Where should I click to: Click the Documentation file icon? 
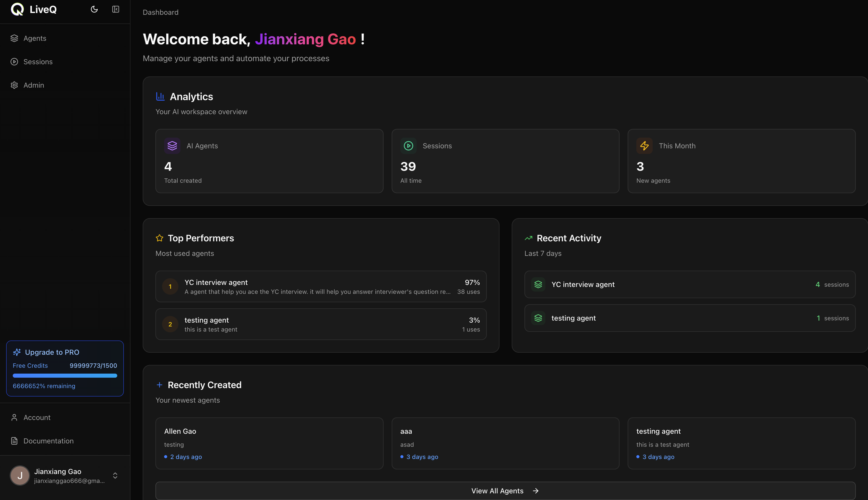14,441
